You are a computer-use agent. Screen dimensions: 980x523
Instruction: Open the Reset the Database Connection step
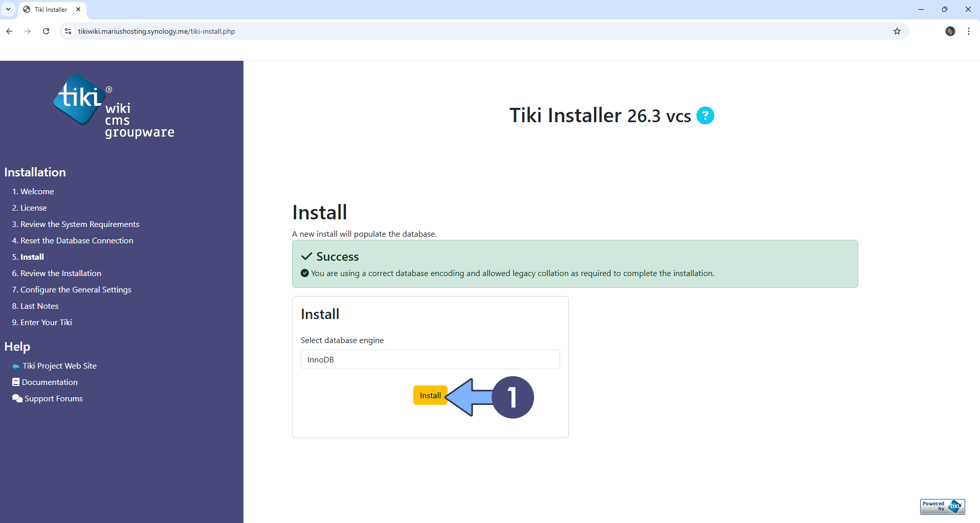(x=72, y=240)
